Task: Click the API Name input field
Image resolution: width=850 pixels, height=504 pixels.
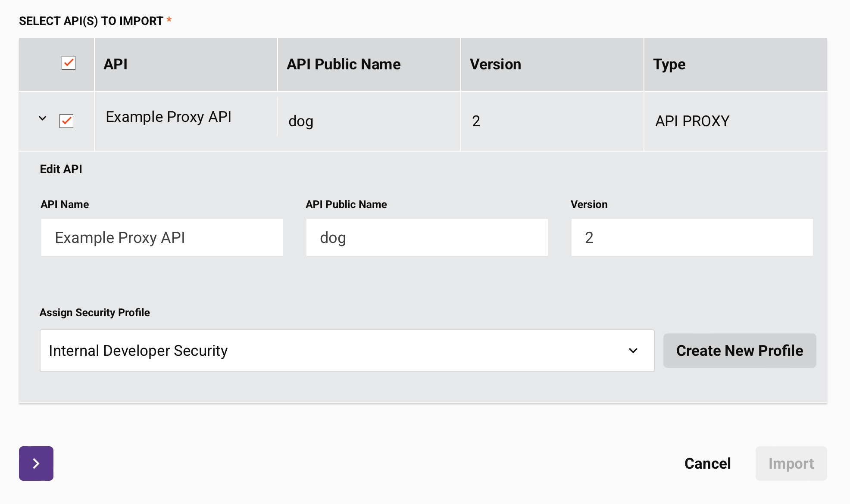Action: pos(162,237)
